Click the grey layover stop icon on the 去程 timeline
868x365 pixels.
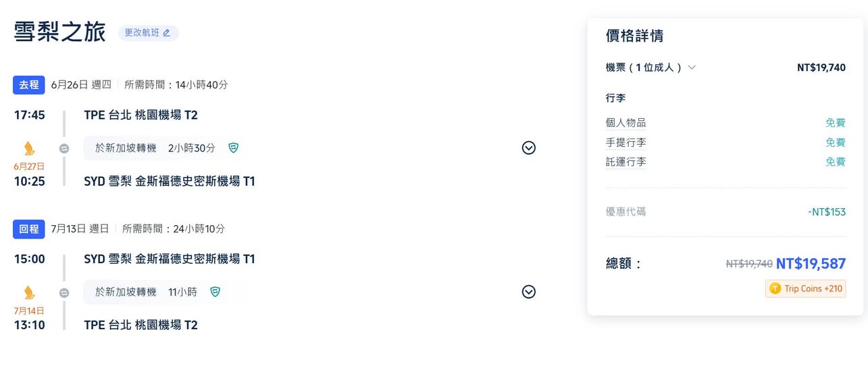coord(64,149)
